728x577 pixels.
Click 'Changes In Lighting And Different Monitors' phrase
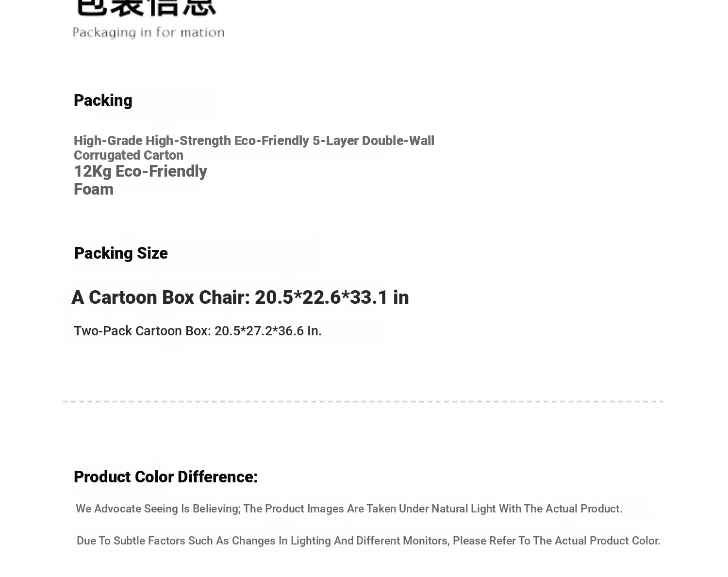(x=339, y=541)
